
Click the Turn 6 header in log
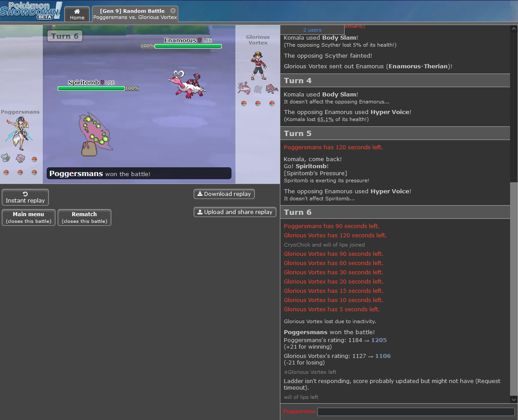395,212
